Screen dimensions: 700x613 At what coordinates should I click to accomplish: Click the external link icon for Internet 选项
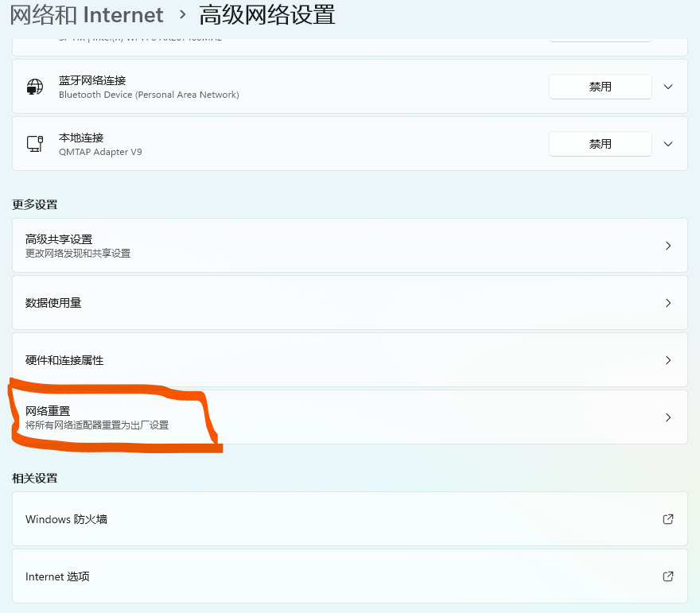668,576
